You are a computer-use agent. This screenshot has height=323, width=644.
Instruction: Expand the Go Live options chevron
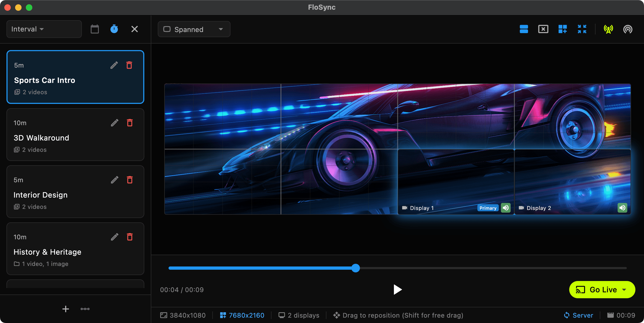pos(624,290)
